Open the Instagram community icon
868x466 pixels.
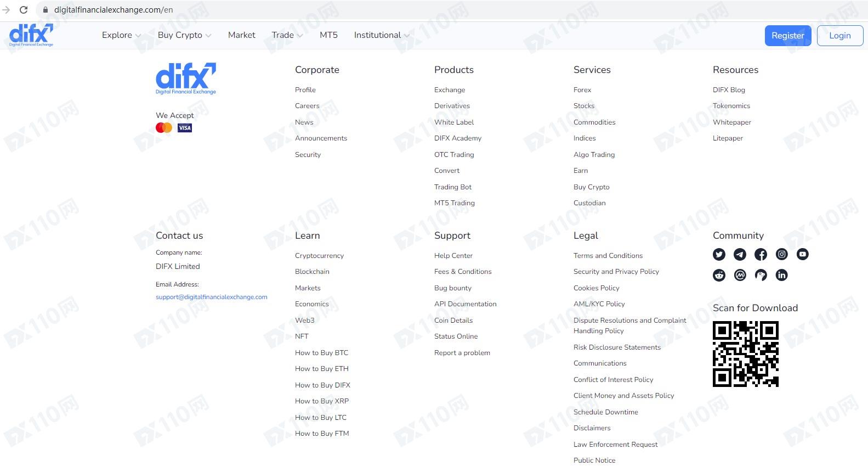(x=781, y=254)
